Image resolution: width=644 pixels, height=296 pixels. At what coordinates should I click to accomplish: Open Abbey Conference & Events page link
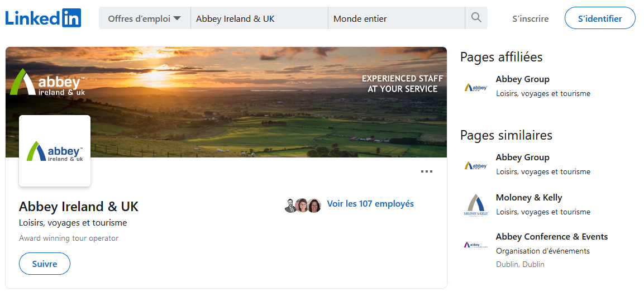(552, 236)
